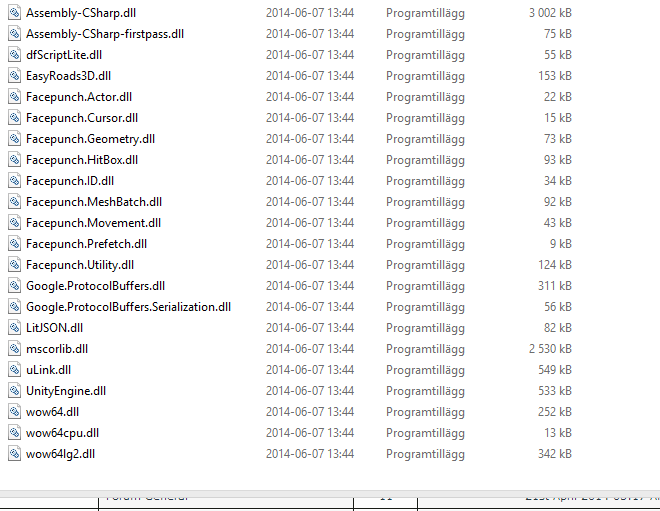Select file name dfScriptLite.dll

click(64, 55)
